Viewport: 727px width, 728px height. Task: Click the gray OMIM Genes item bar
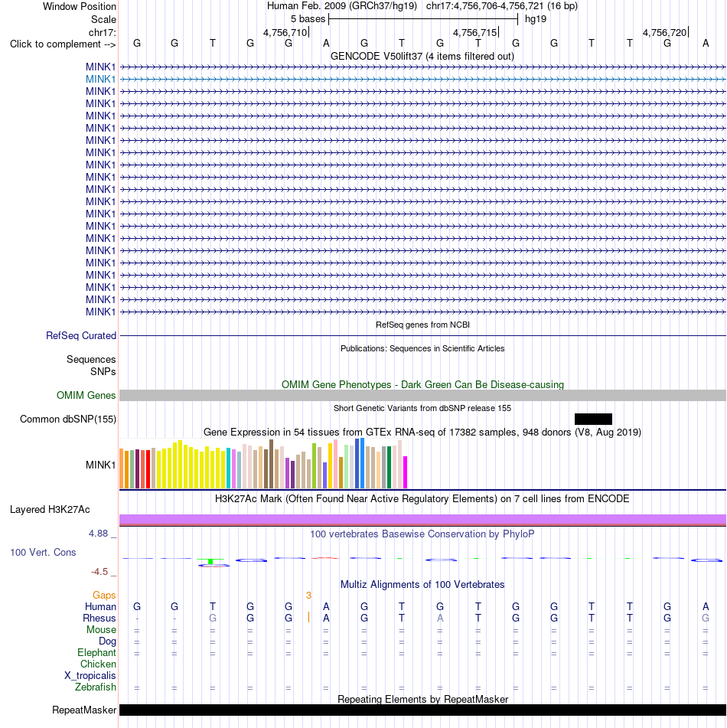pyautogui.click(x=422, y=396)
